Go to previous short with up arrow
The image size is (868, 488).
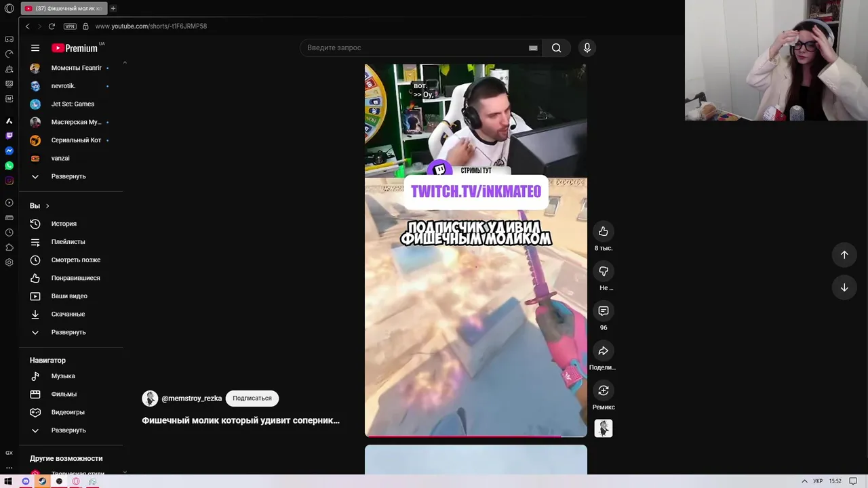coord(844,255)
